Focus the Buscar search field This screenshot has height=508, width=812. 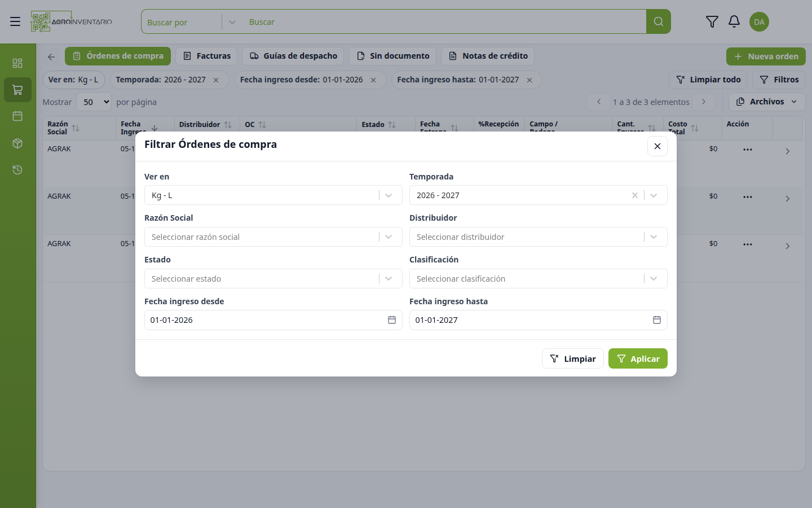(x=444, y=22)
